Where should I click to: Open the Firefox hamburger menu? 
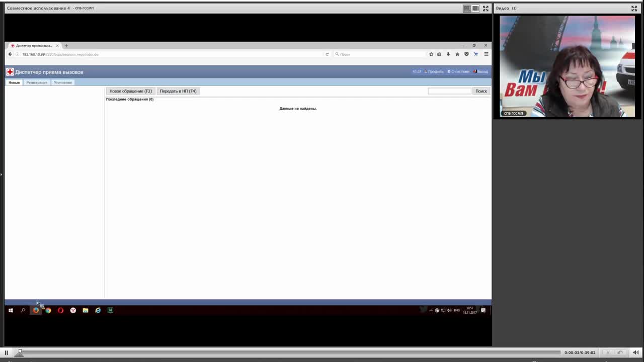pos(486,54)
